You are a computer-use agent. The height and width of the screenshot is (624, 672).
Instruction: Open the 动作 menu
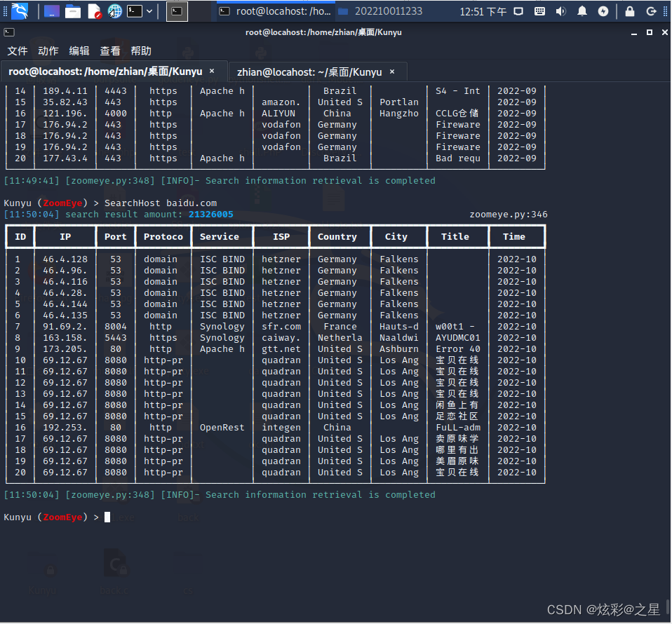[x=48, y=51]
